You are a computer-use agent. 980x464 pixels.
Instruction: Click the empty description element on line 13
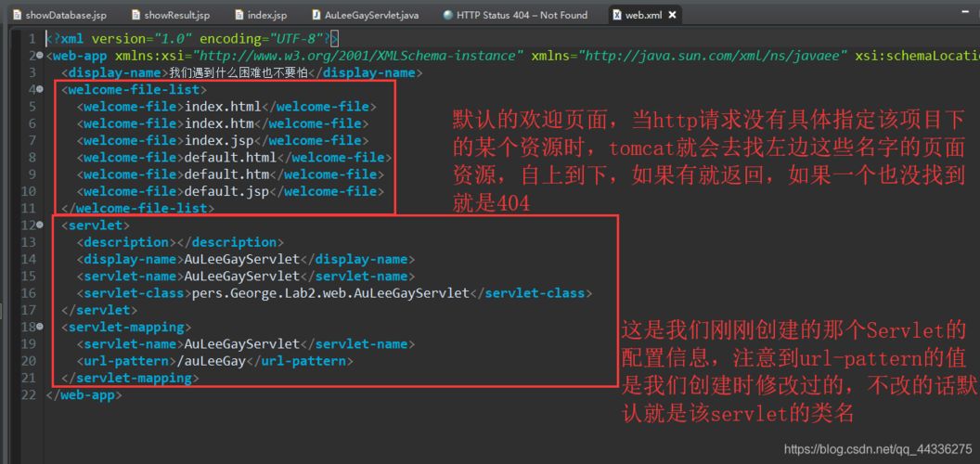(181, 242)
